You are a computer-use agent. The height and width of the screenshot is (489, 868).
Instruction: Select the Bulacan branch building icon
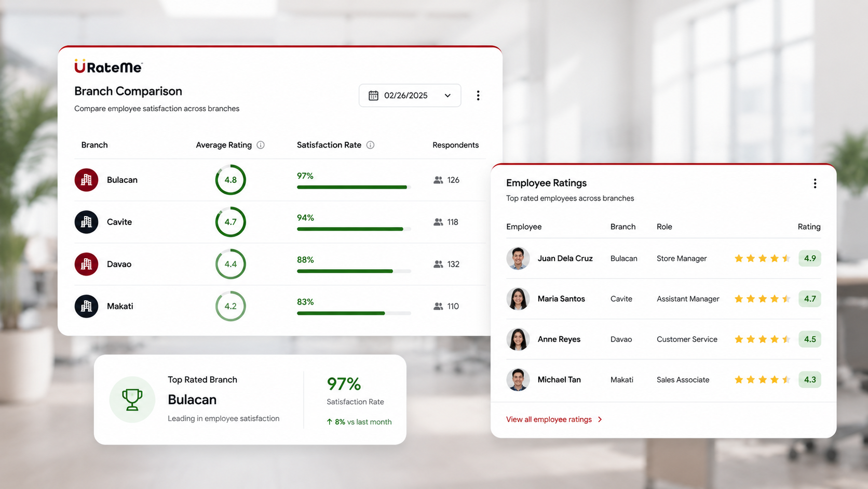[x=86, y=180]
